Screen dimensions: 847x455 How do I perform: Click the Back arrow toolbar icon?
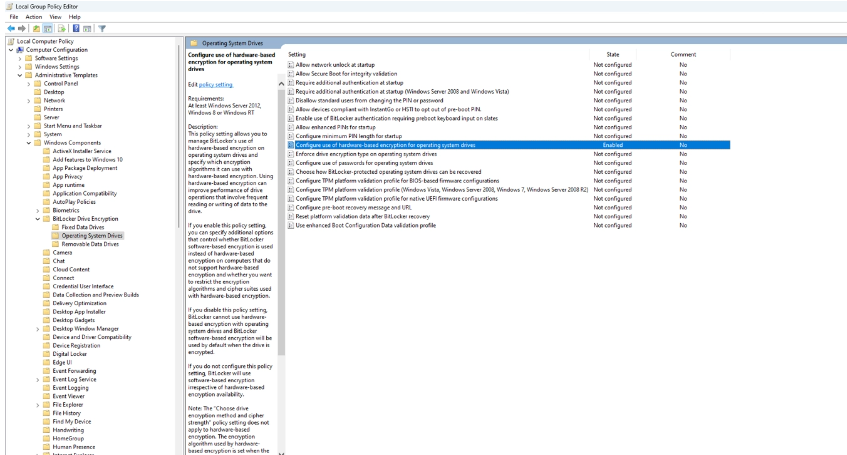(x=12, y=29)
